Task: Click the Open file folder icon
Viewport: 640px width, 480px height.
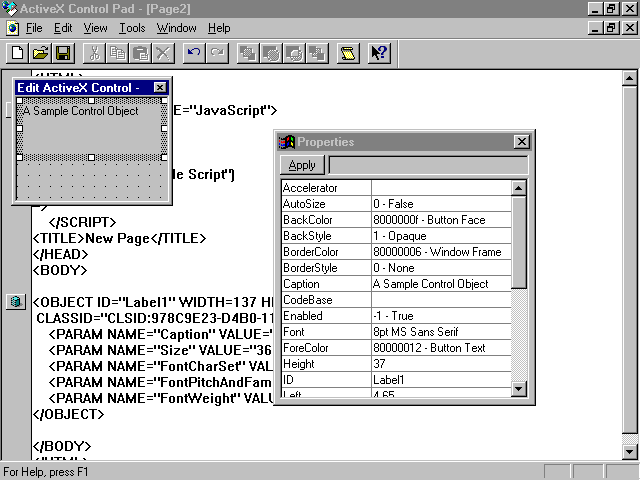Action: coord(40,53)
